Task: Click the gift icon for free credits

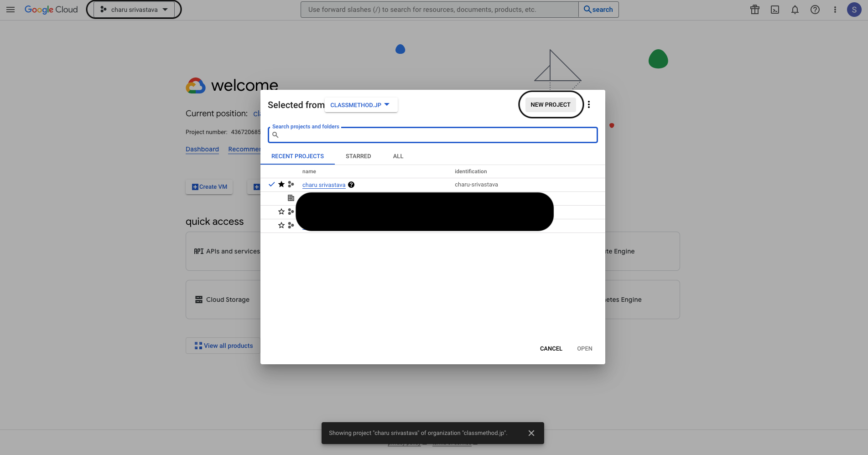Action: point(754,10)
